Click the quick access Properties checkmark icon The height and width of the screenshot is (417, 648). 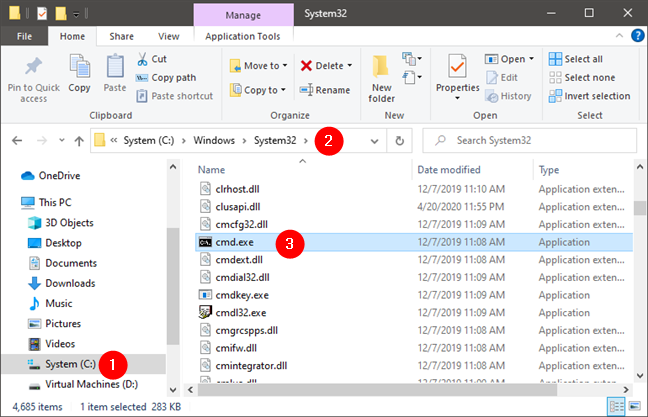pyautogui.click(x=42, y=13)
